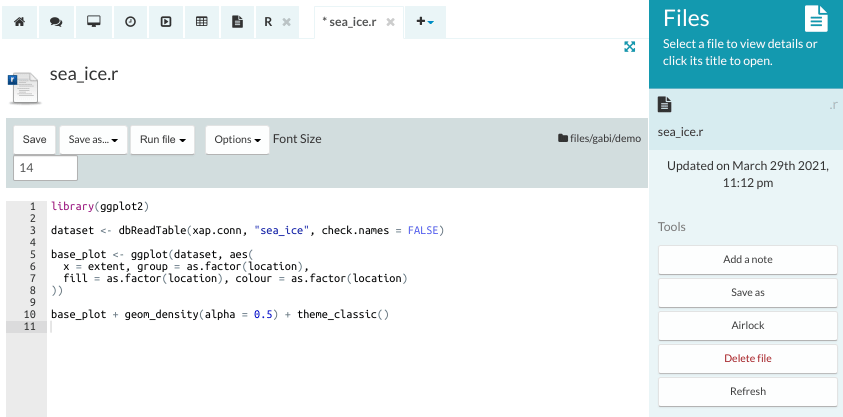Expand the plus new tab dropdown
This screenshot has width=843, height=417.
coord(425,21)
